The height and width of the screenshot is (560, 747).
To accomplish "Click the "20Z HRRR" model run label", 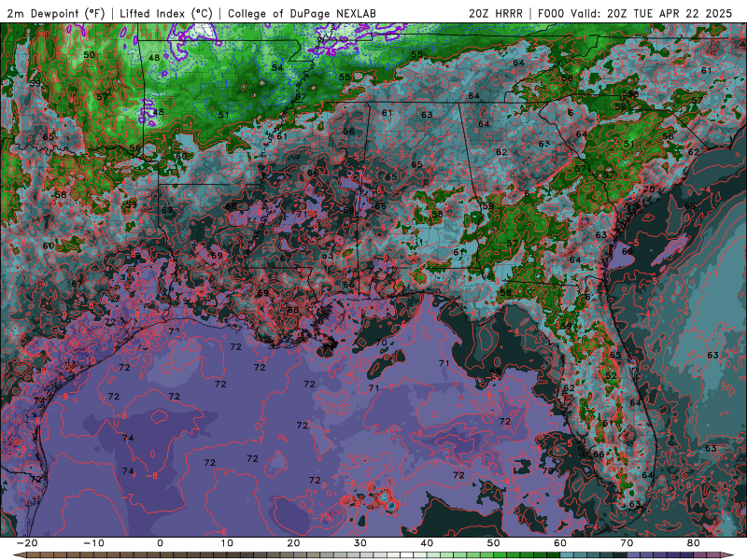I will click(496, 13).
